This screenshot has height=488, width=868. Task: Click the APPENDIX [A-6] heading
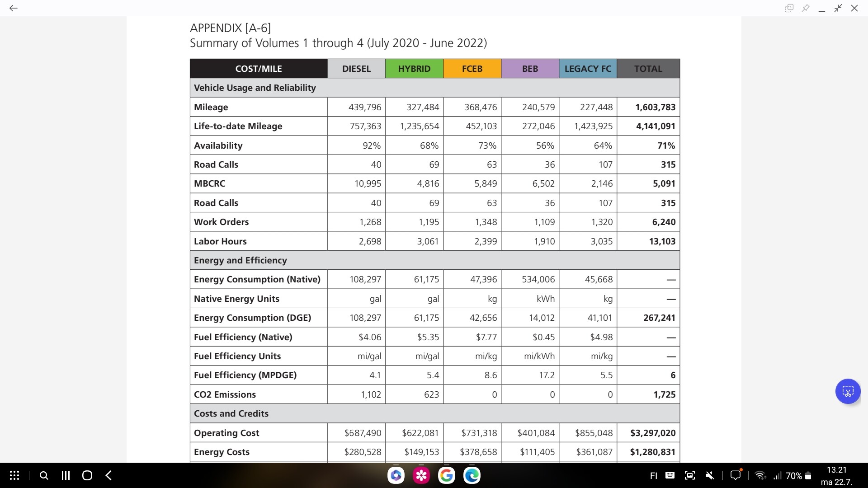pos(230,28)
